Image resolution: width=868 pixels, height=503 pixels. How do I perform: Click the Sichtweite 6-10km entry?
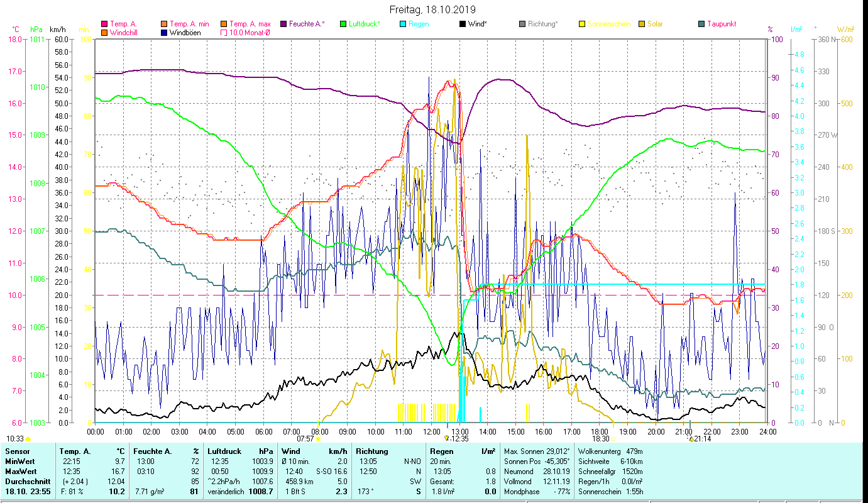click(610, 462)
